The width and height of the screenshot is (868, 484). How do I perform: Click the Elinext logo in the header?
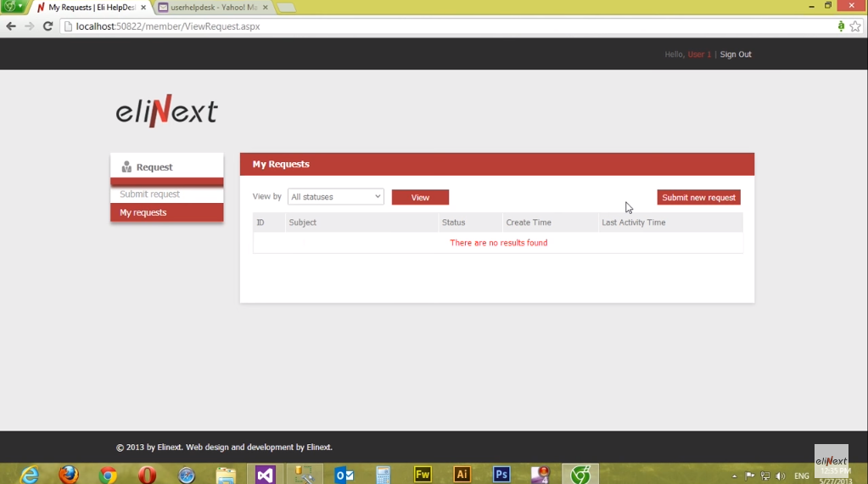click(x=166, y=111)
